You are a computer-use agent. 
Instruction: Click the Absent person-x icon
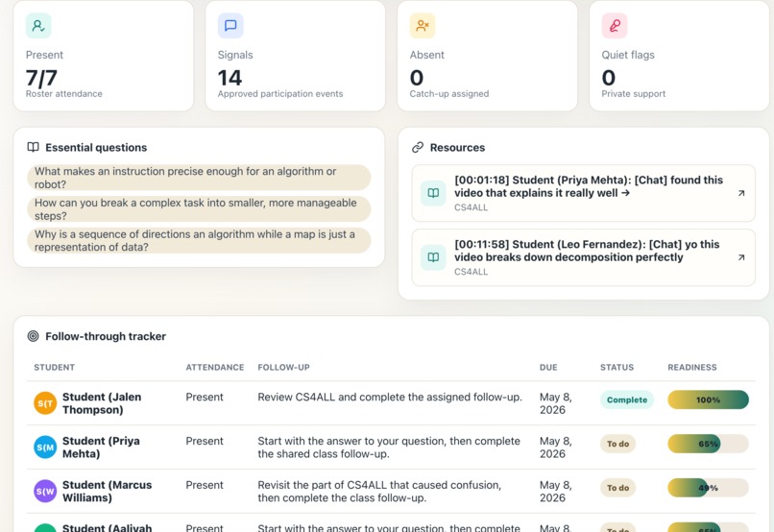point(422,26)
